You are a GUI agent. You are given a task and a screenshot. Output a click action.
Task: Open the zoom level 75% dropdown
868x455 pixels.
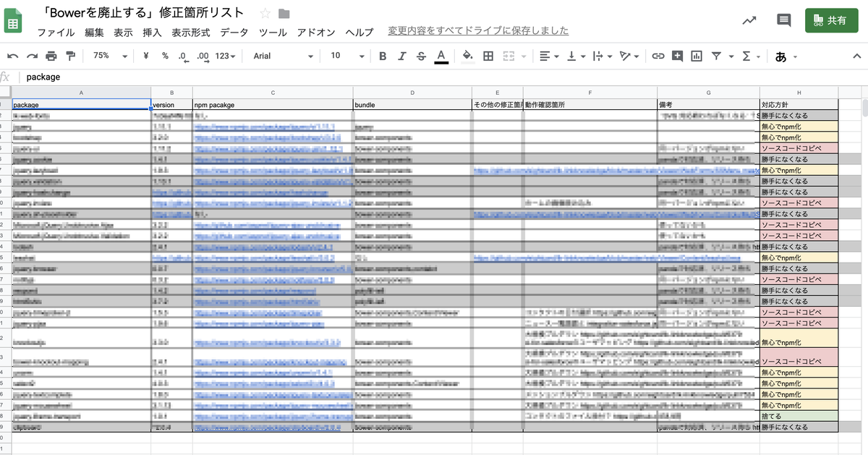[111, 56]
